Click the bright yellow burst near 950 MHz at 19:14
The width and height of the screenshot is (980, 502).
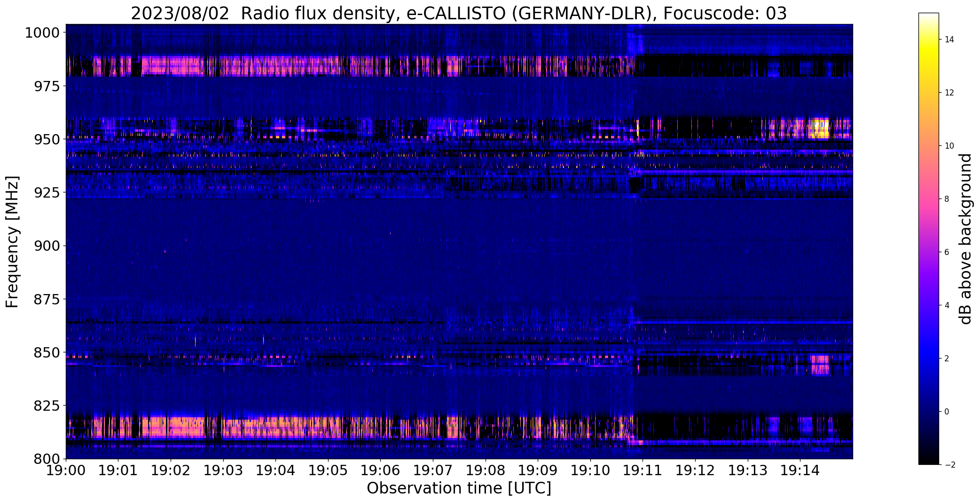coord(821,128)
